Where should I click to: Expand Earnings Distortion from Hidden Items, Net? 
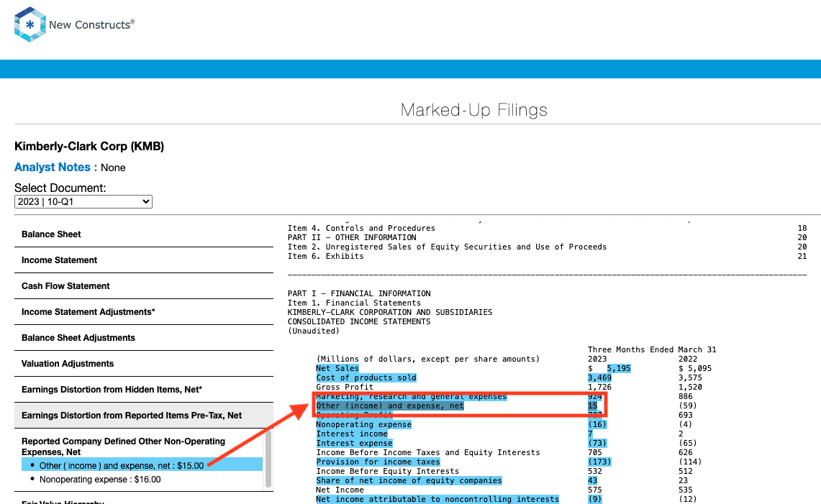(144, 390)
